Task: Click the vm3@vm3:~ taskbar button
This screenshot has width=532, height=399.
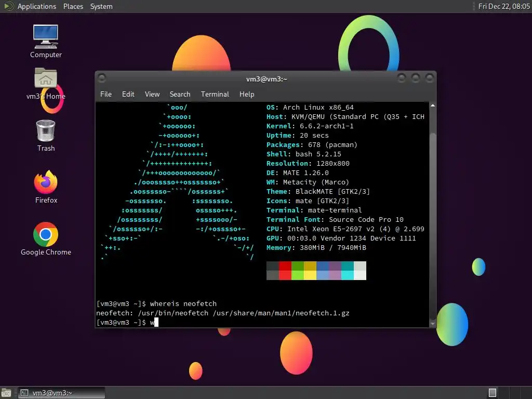Action: [61, 393]
